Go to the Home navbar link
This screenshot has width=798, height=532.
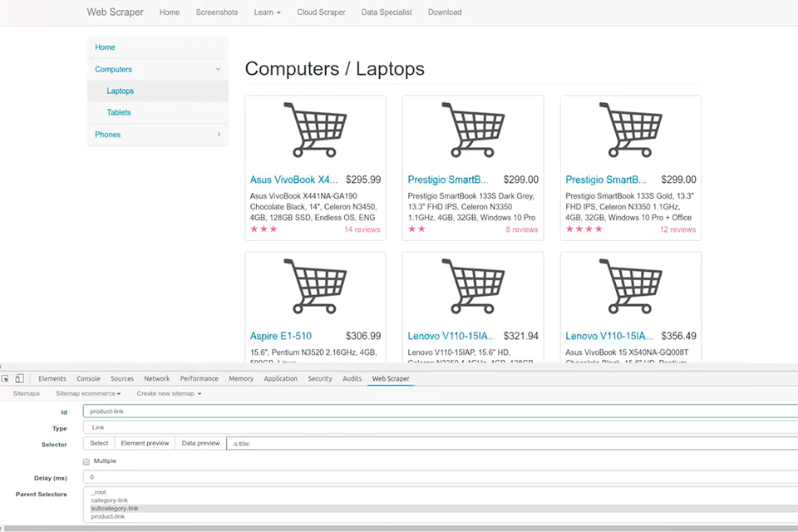coord(170,12)
